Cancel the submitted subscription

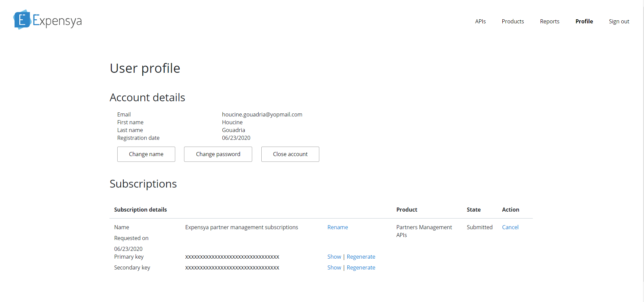(510, 227)
